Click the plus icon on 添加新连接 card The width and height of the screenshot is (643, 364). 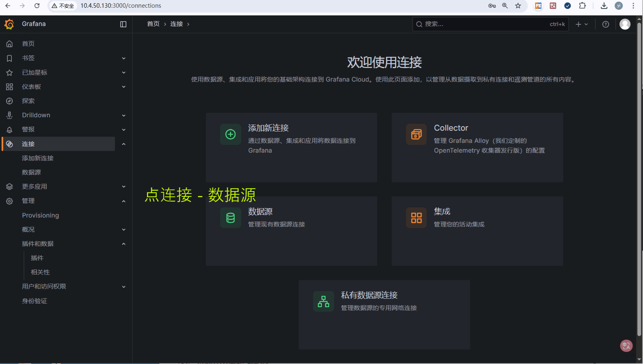[x=231, y=134]
